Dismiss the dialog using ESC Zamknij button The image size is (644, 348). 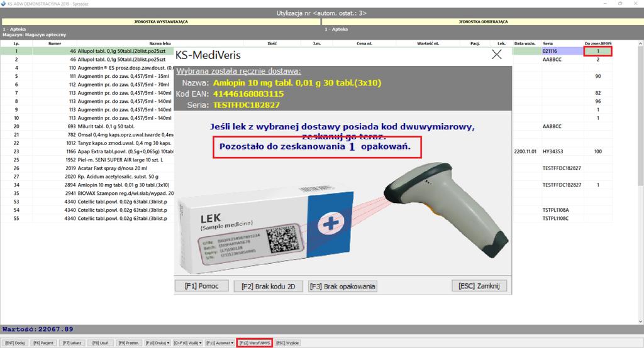tap(479, 286)
